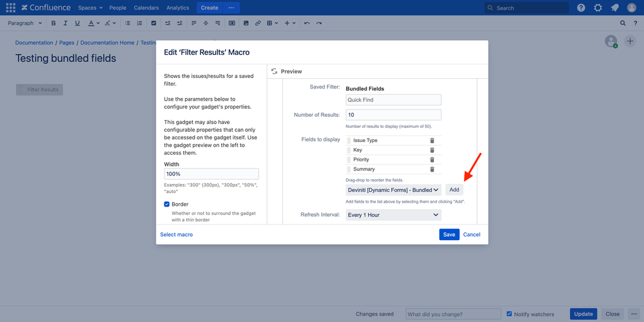Screen dimensions: 644x322
Task: Toggle the Notify watchers checkbox
Action: pos(509,314)
